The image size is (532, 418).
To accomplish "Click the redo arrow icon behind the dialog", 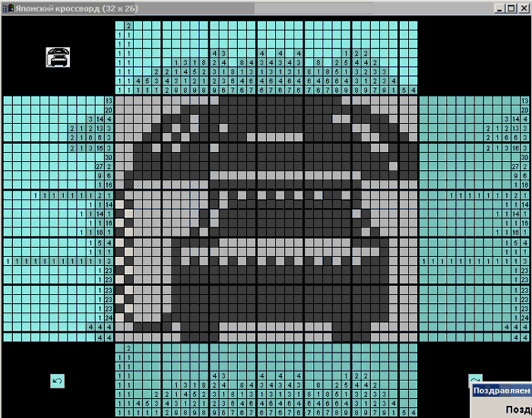I will pos(475,380).
